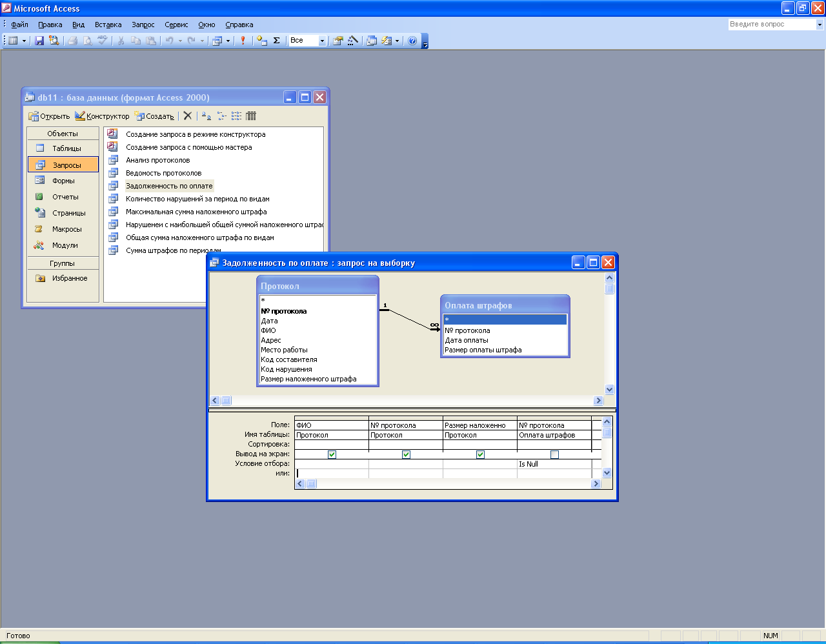The image size is (826, 644).
Task: Open the Top Values 'Все' combo box
Action: 308,41
